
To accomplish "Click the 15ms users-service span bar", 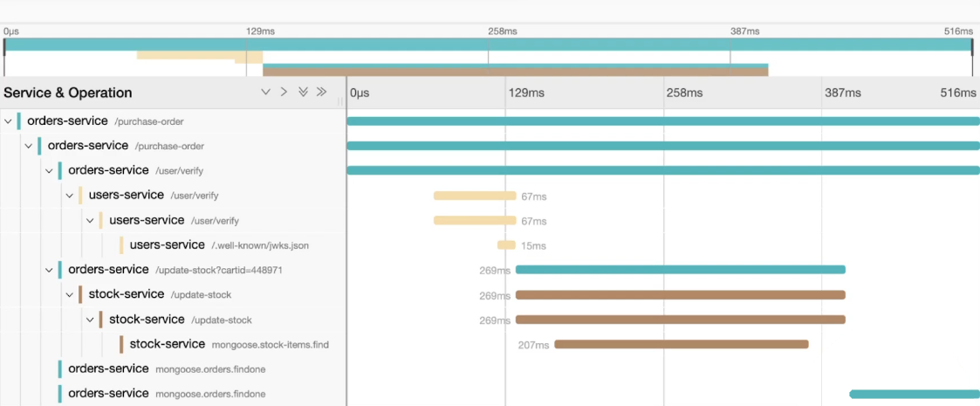I will coord(506,245).
